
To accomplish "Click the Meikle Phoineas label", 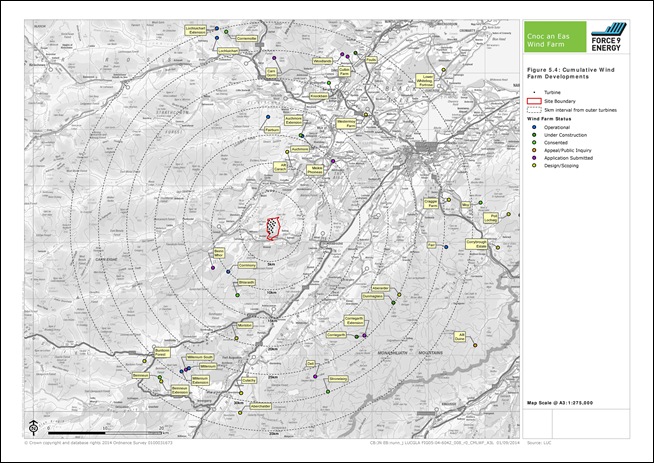I will click(315, 170).
